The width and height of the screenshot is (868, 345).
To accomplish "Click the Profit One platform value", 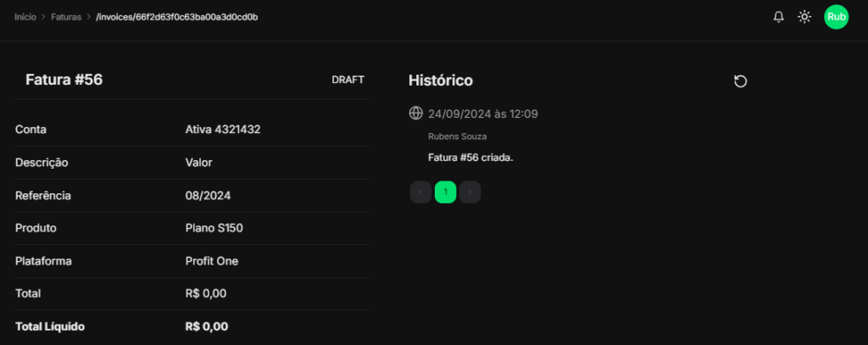I will pos(212,261).
